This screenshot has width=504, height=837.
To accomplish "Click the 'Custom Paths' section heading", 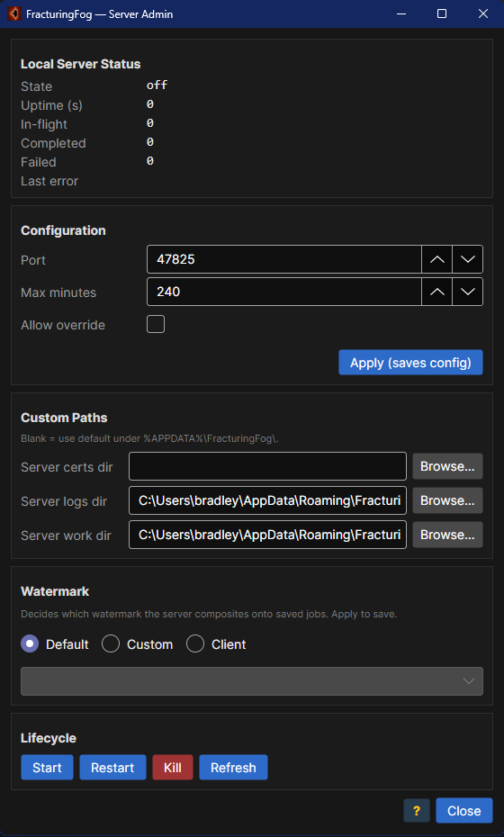I will [64, 418].
